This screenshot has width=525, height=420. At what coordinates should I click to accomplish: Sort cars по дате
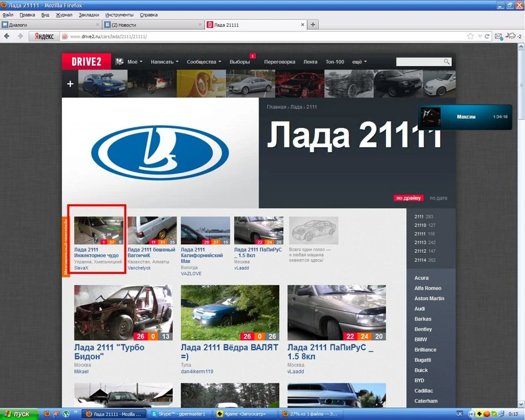[438, 198]
